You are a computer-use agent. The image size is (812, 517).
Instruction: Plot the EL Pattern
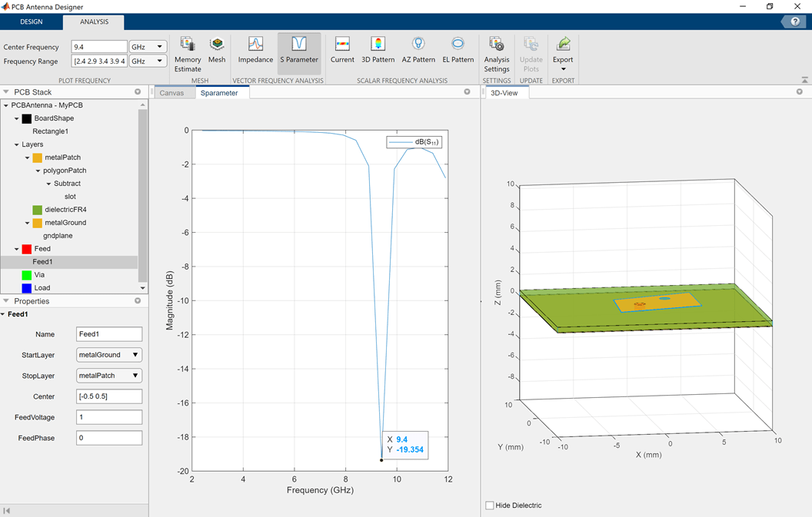[458, 51]
